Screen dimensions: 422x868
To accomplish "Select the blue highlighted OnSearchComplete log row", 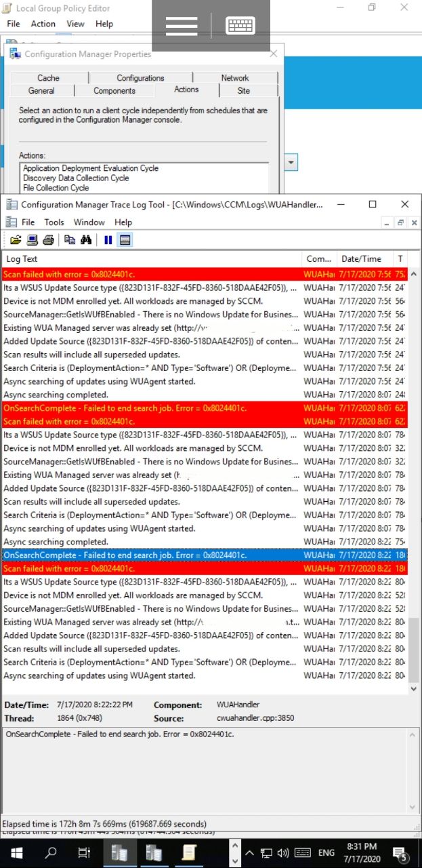I will click(204, 555).
